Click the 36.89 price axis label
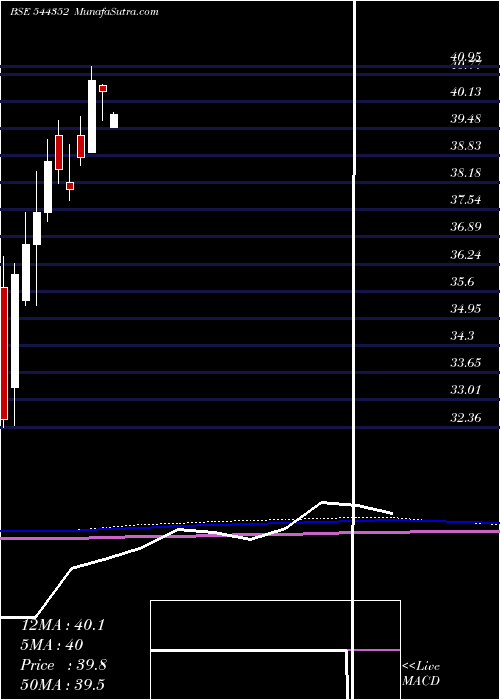Viewport: 500px width, 700px height. coord(466,227)
